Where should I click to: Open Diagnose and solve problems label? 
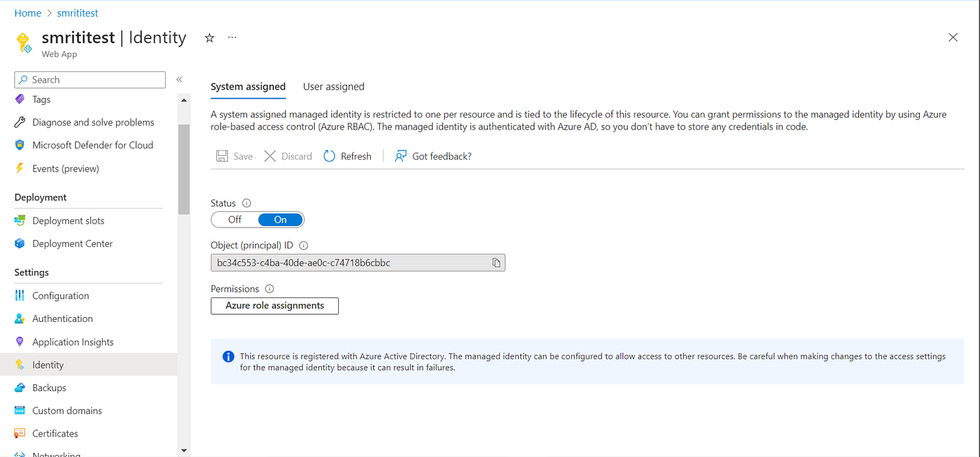[93, 122]
